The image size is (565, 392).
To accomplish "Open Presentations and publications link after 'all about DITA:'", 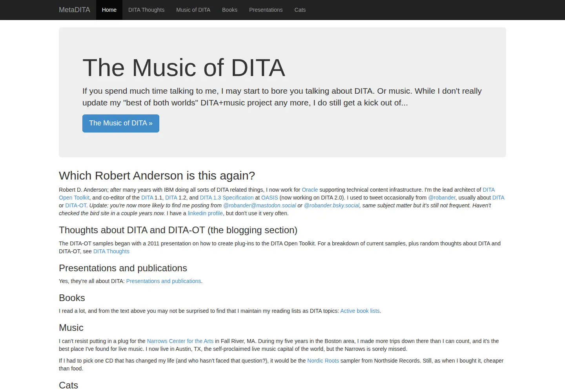I will tap(164, 281).
